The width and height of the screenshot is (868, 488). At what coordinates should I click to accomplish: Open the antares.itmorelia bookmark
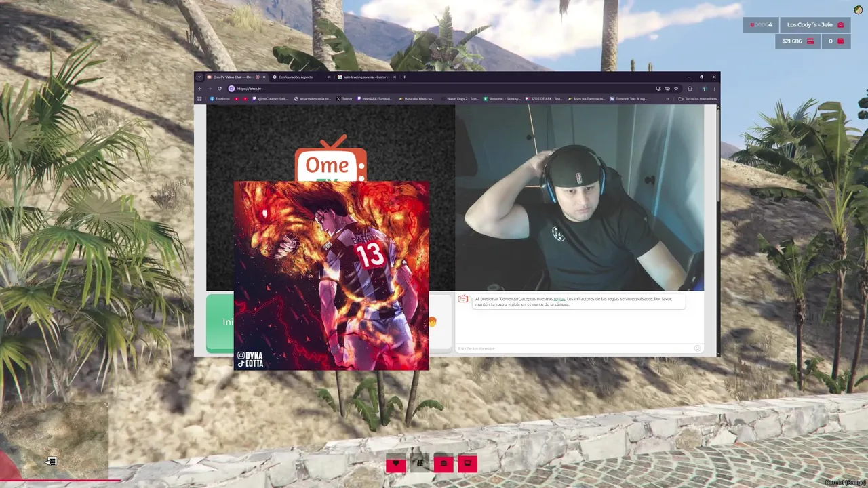coord(313,99)
